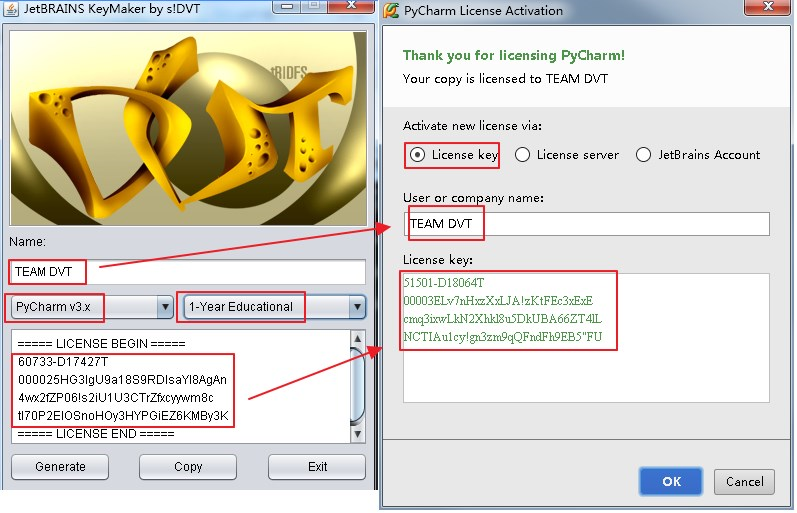
Task: Click 'Your copy is licensed to TEAM DVT' text
Action: pos(505,79)
